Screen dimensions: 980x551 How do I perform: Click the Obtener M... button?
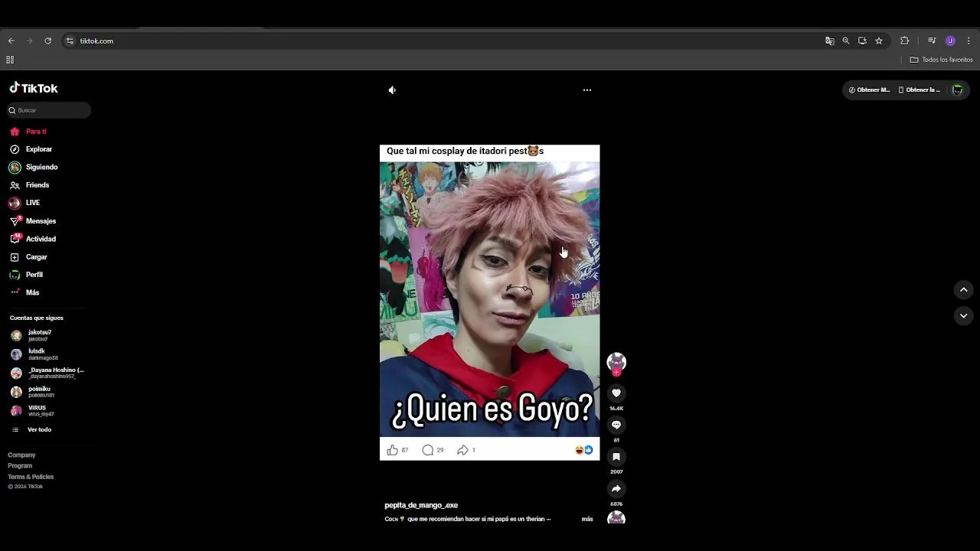(869, 90)
